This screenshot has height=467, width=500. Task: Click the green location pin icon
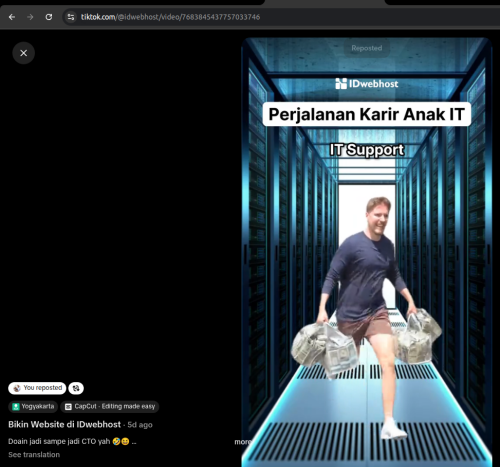[16, 407]
